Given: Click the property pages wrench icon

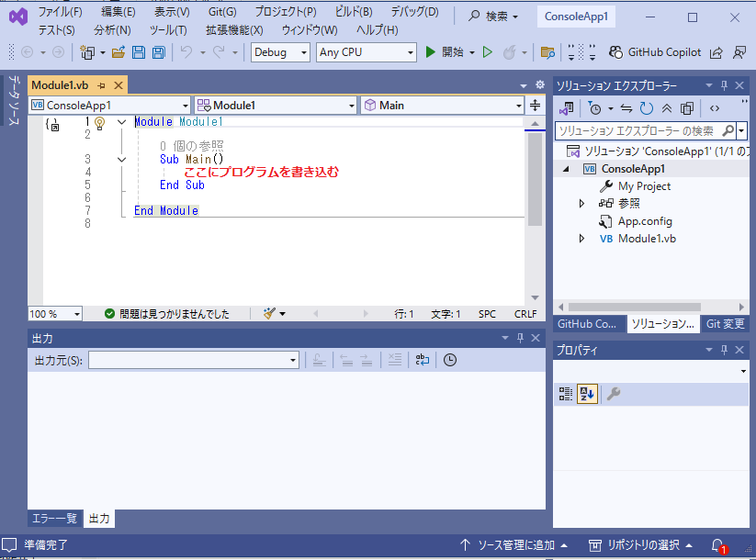Looking at the screenshot, I should pos(613,394).
